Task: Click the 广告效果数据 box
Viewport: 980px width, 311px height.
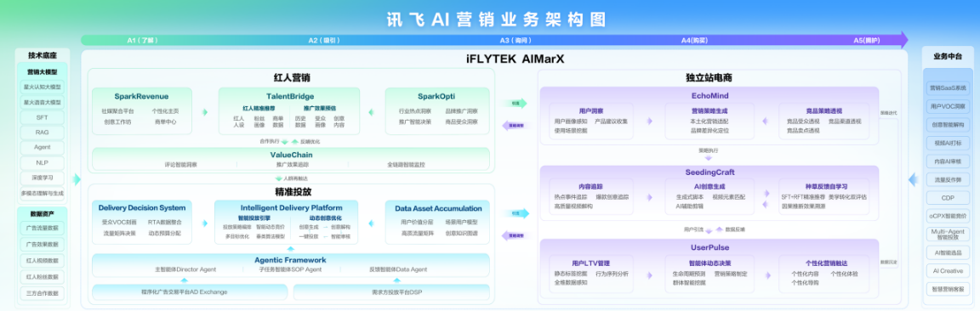Action: pyautogui.click(x=43, y=244)
